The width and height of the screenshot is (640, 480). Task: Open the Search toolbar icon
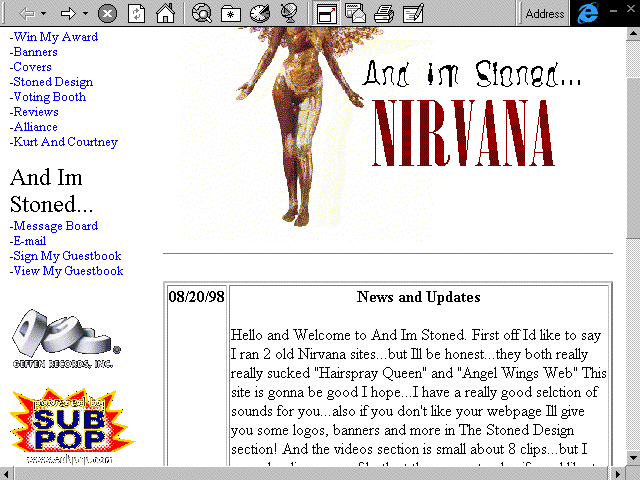202,13
